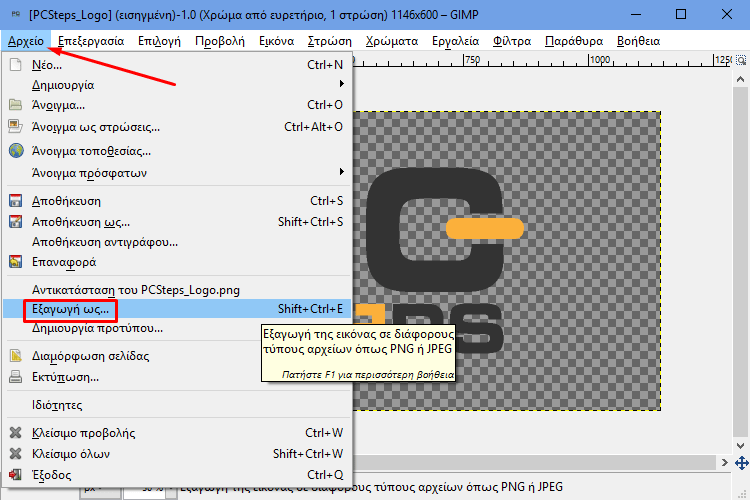This screenshot has width=750, height=500.
Task: Select Άνοιγμα... menu entry
Action: tap(177, 105)
